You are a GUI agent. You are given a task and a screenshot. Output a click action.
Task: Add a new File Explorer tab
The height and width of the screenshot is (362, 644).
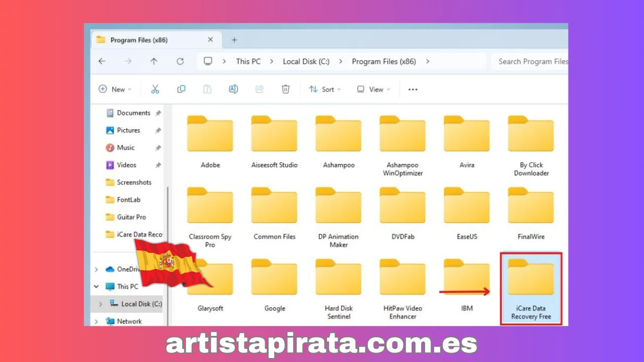[234, 40]
